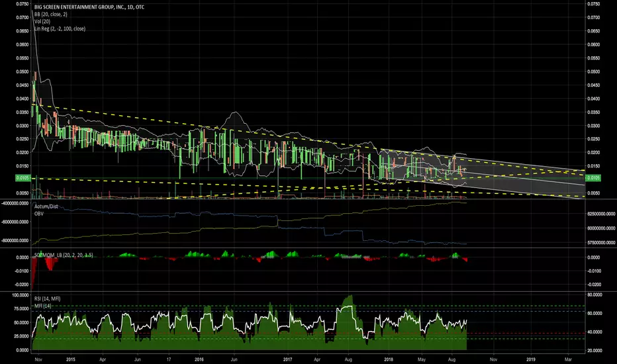Click the 2019 label on the time axis
Image resolution: width=617 pixels, height=364 pixels.
[x=531, y=359]
